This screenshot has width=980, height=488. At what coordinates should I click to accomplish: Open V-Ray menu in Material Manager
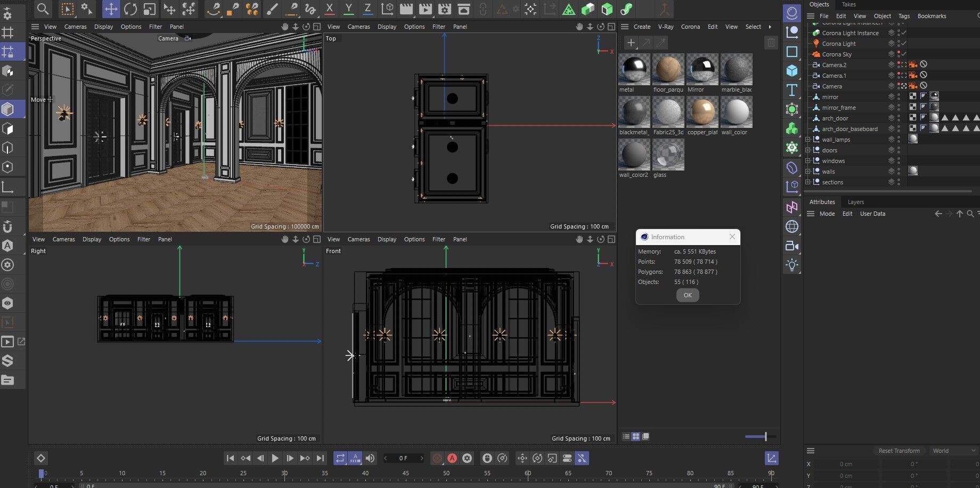click(x=666, y=27)
